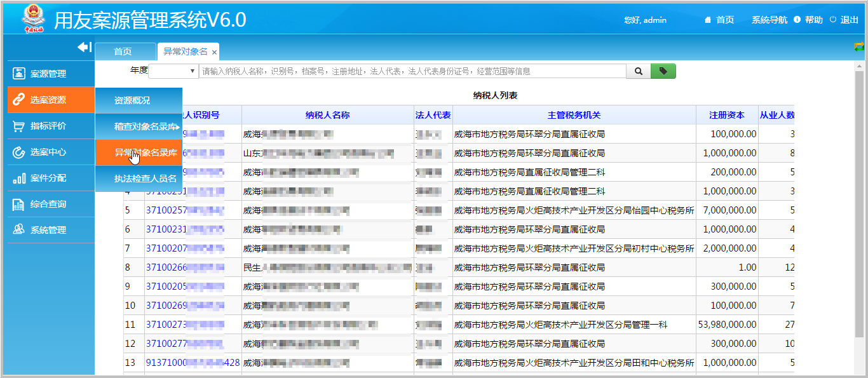Image resolution: width=868 pixels, height=378 pixels.
Task: Open taxpayer ID link in row 9
Action: tap(185, 287)
